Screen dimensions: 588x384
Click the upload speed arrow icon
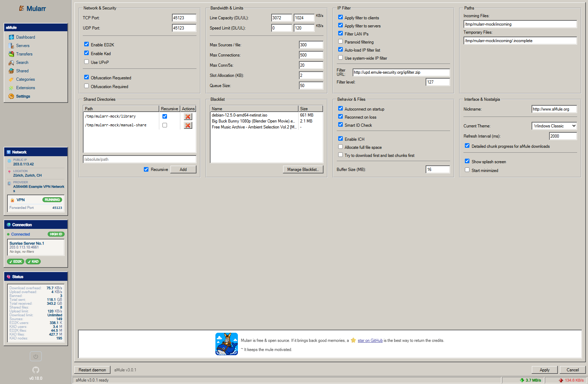(x=561, y=380)
